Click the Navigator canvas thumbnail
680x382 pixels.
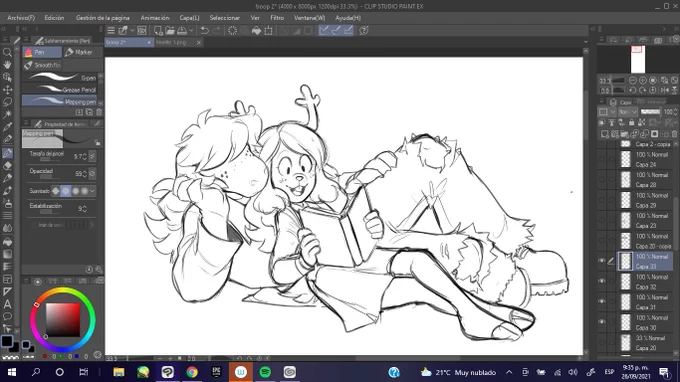[x=638, y=59]
